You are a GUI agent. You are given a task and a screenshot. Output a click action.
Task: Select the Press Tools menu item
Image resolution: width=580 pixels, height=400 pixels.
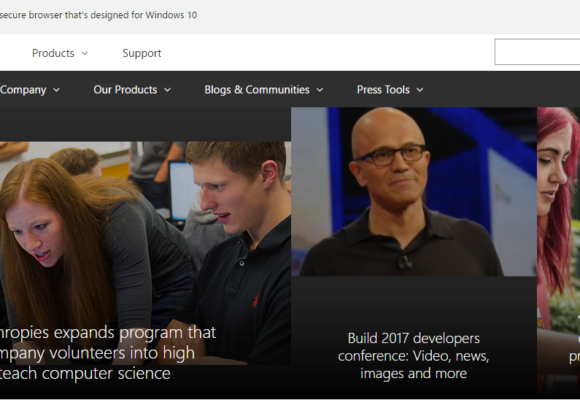383,90
